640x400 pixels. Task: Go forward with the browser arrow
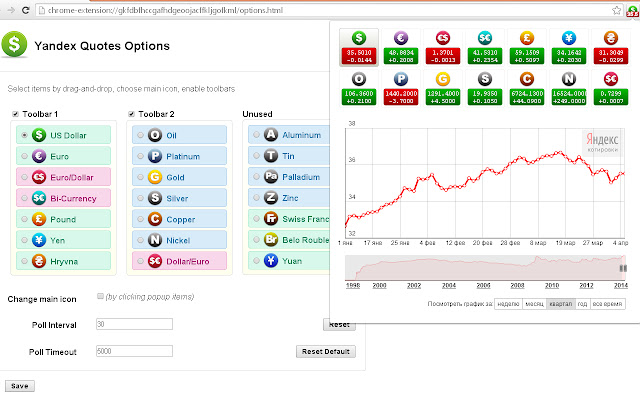pos(11,10)
